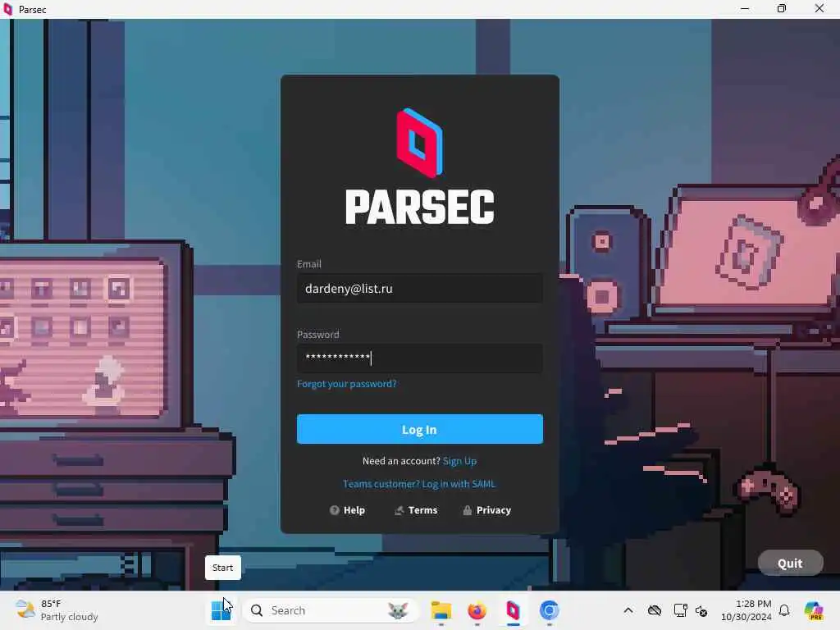The height and width of the screenshot is (630, 840).
Task: Launch Firefox from the taskbar
Action: click(477, 610)
